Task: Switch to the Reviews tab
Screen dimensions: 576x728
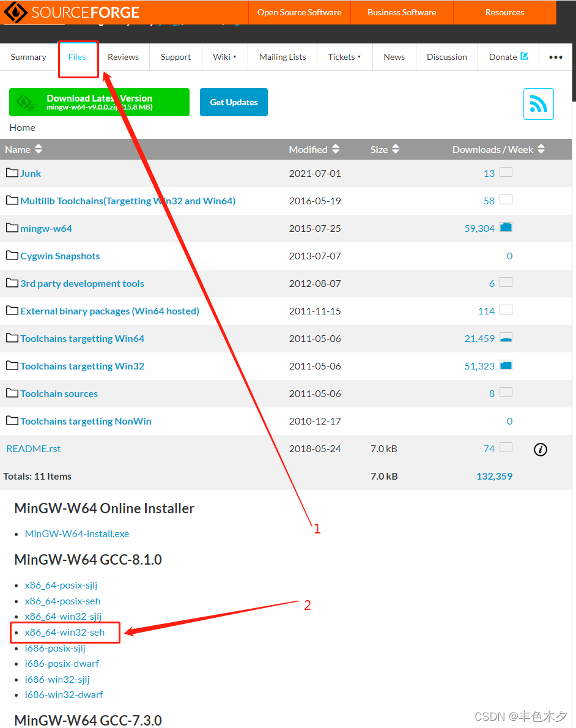Action: [123, 57]
